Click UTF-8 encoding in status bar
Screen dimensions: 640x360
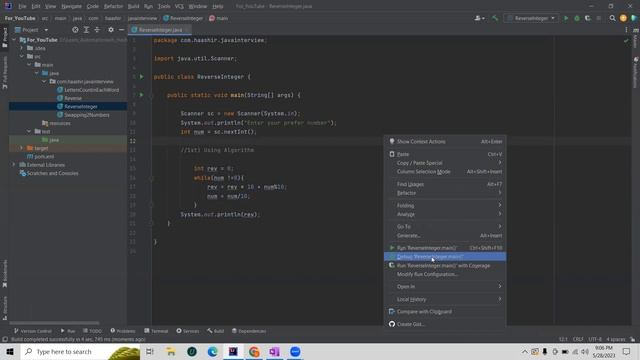click(x=595, y=339)
